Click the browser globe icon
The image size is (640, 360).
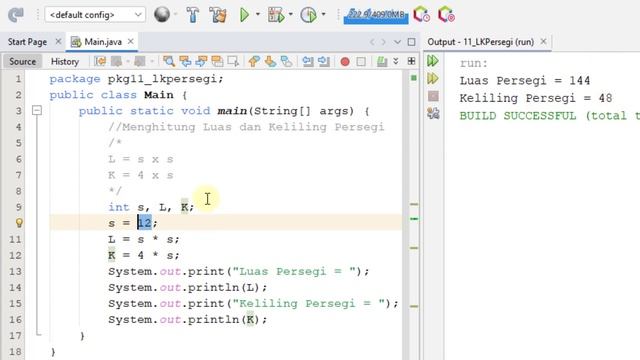pyautogui.click(x=162, y=15)
